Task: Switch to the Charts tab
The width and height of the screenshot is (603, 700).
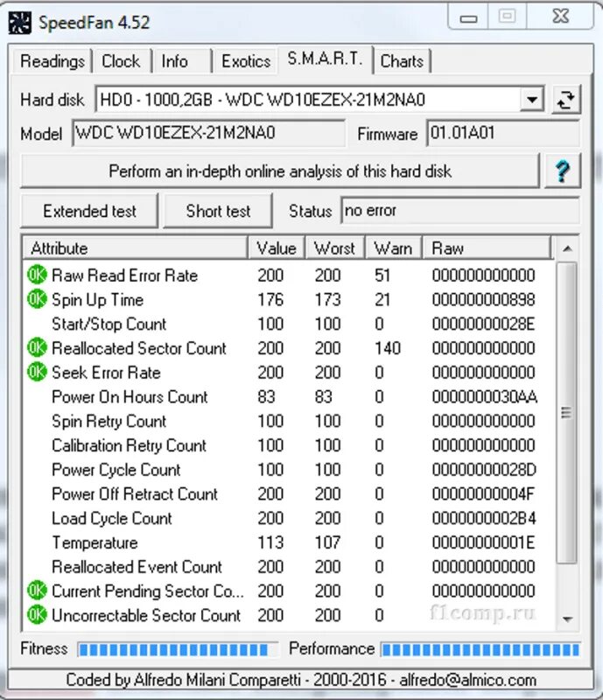Action: tap(402, 61)
